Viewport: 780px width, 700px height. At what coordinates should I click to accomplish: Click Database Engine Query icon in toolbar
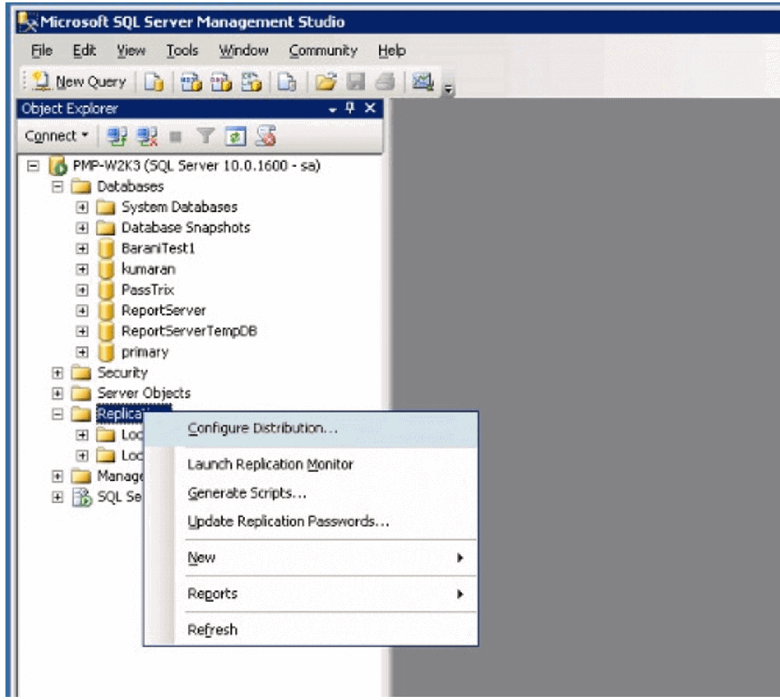[x=154, y=82]
